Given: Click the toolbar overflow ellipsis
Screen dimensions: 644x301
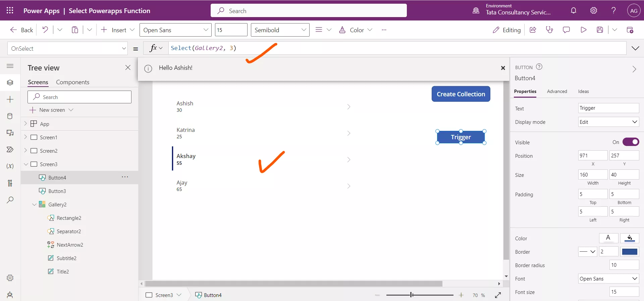Looking at the screenshot, I should point(384,30).
